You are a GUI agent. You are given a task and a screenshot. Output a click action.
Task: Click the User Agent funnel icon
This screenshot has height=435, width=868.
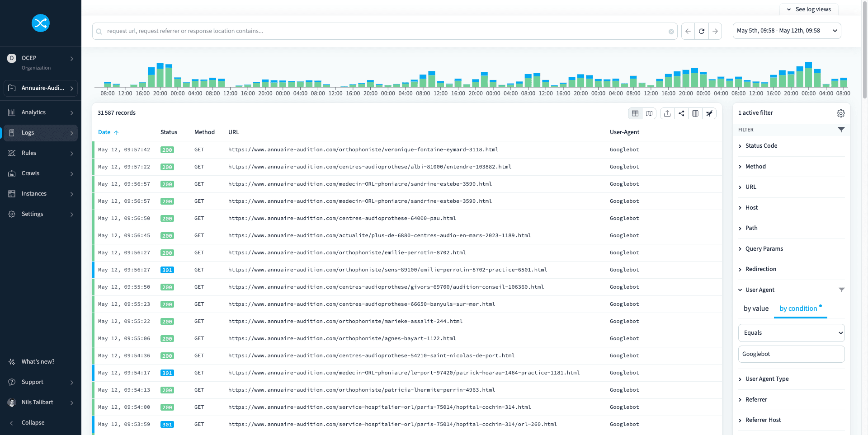[842, 290]
